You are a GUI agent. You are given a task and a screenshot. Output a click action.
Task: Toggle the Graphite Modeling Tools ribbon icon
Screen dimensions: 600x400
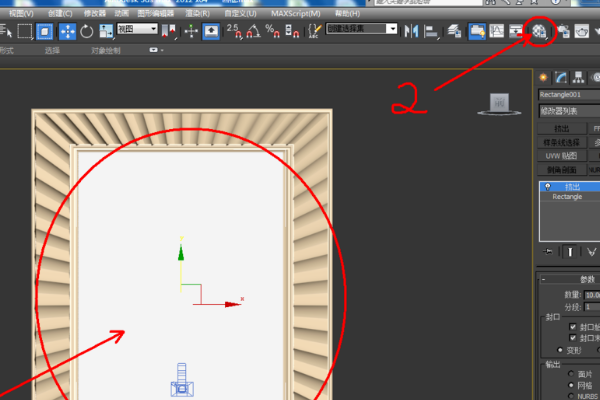click(477, 31)
